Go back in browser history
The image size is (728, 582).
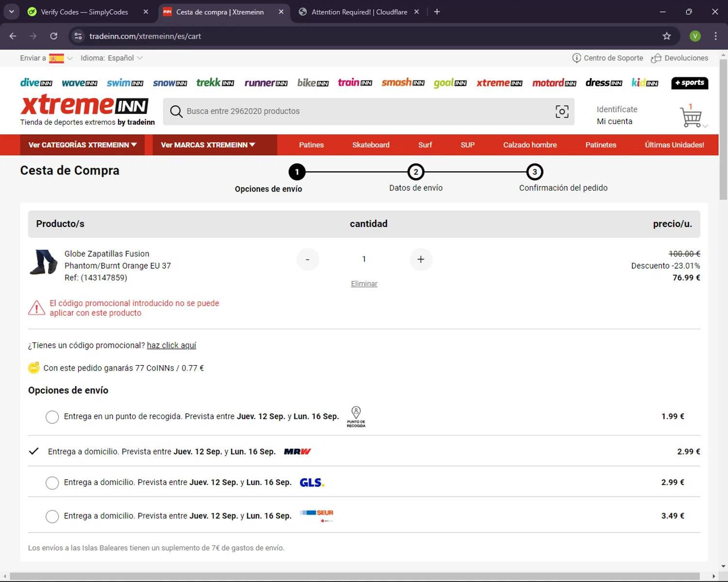coord(13,36)
